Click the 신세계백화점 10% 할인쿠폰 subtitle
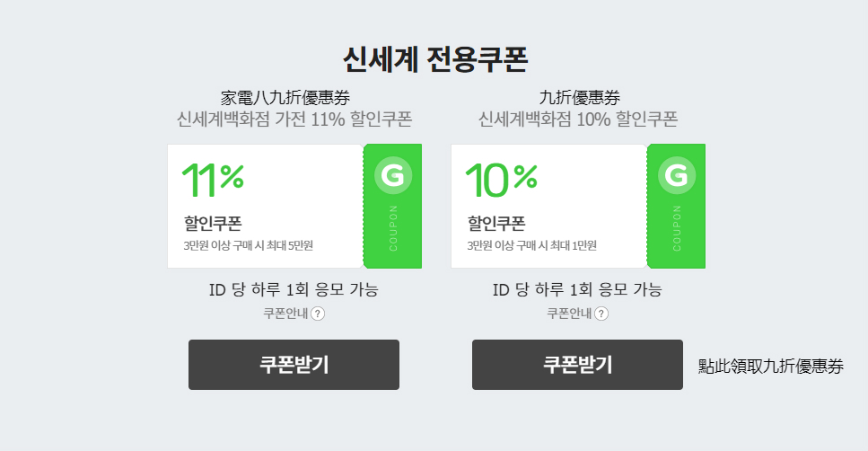This screenshot has height=451, width=868. point(578,119)
